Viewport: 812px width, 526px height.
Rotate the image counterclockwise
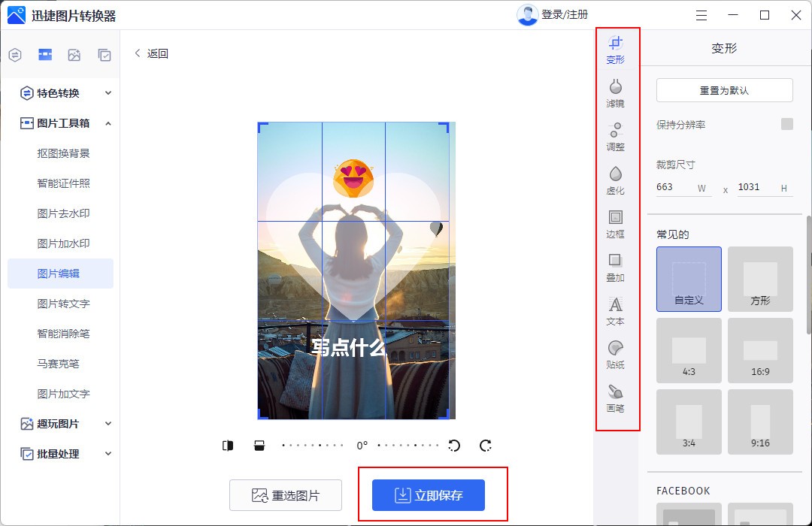[x=453, y=445]
